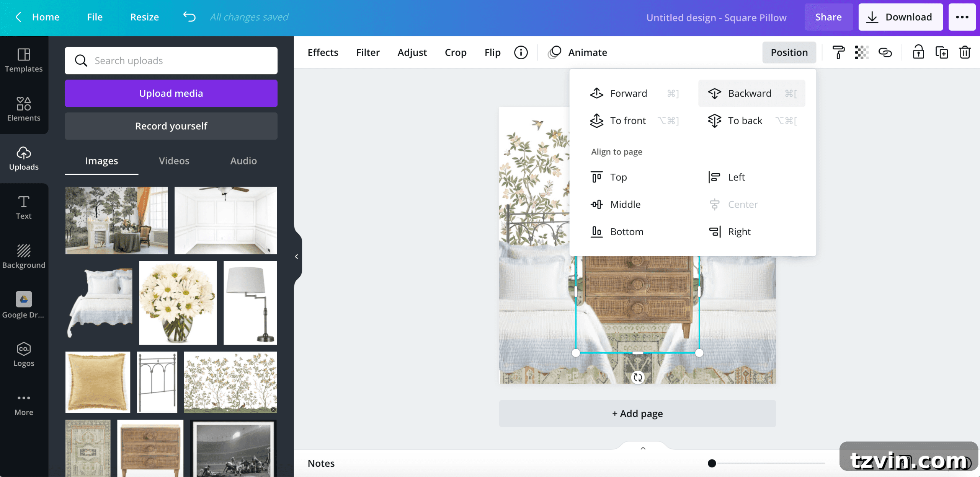Collapse the side panel with arrow handle
Screen dimensions: 980x477
tap(297, 256)
